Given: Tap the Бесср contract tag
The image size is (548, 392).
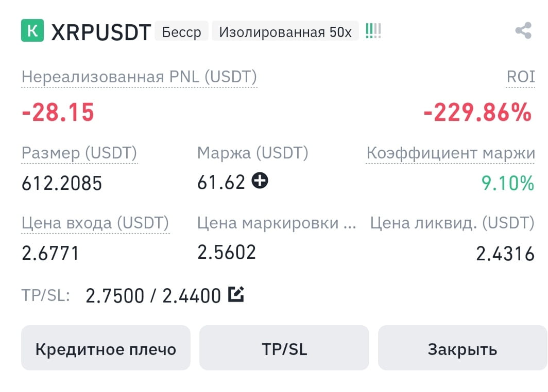Looking at the screenshot, I should tap(182, 31).
